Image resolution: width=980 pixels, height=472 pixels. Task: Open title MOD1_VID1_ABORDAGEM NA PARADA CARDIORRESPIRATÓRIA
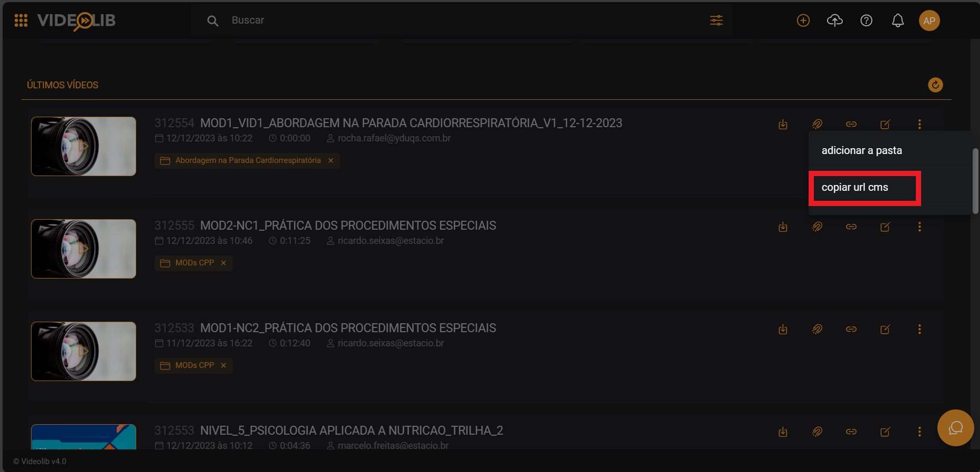point(411,123)
